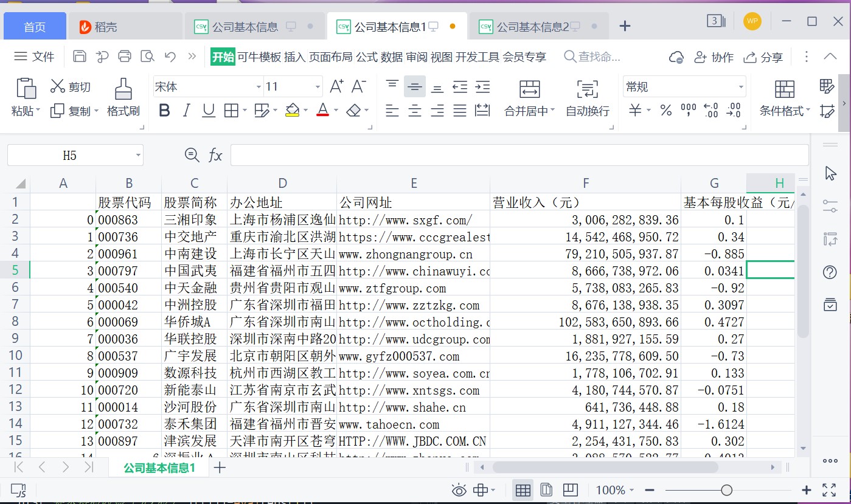Click the Print icon in quick access toolbar
851x504 pixels.
pos(125,57)
